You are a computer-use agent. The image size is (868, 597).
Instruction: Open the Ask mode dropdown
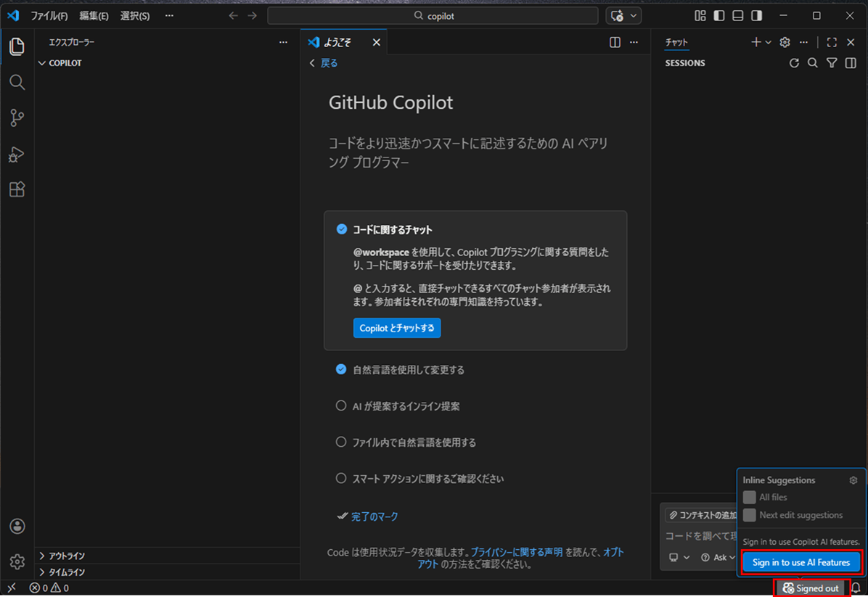718,557
